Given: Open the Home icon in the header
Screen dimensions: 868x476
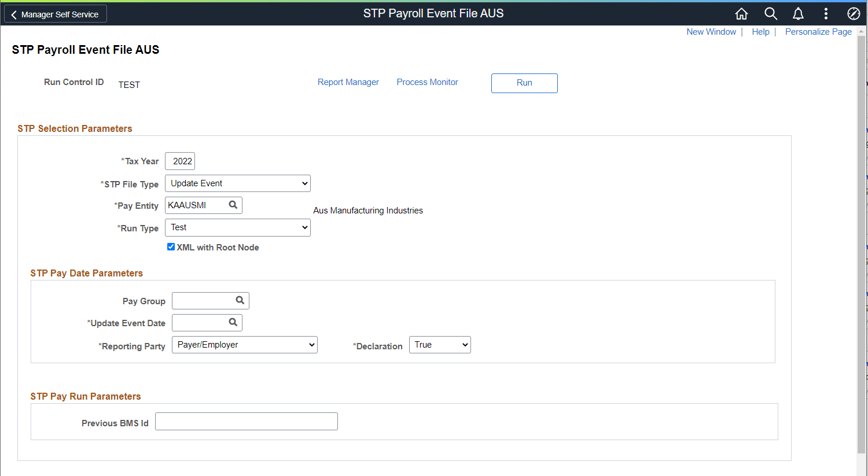Looking at the screenshot, I should [741, 13].
